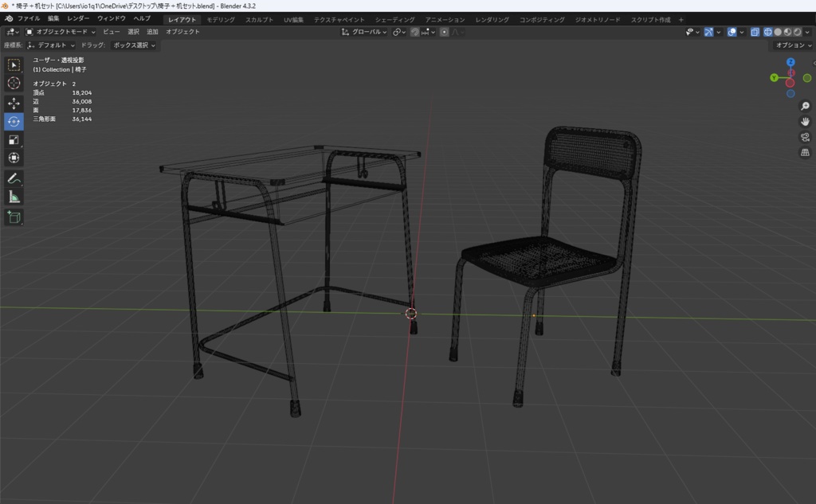Switch to wireframe viewport shading

(x=767, y=32)
